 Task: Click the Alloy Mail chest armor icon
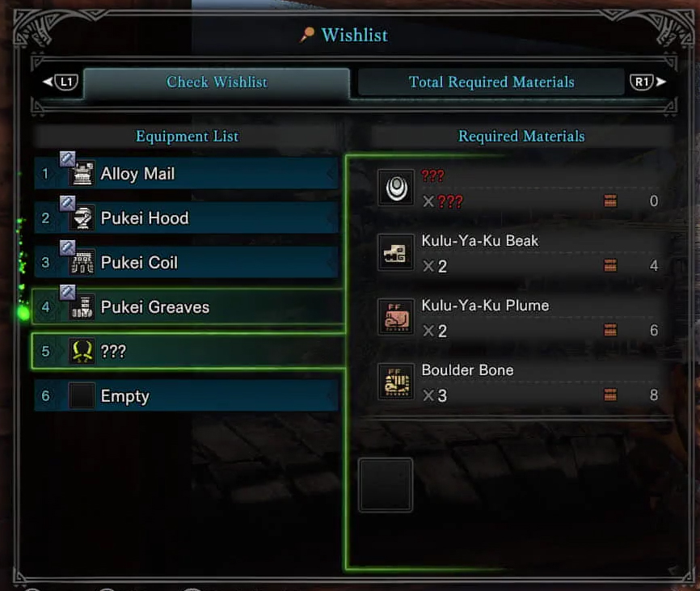(x=82, y=174)
